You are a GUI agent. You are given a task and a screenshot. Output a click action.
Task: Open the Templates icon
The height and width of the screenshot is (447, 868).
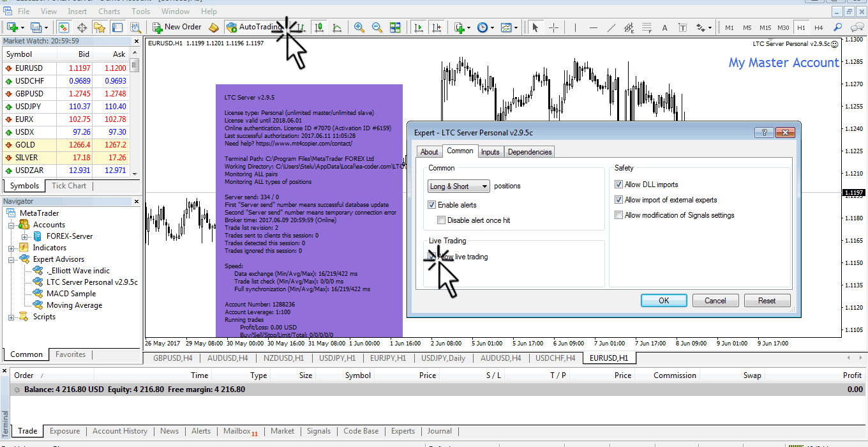[506, 27]
